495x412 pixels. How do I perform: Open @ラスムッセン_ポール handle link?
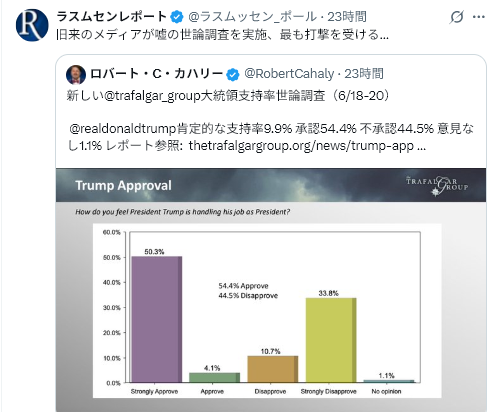(x=252, y=16)
